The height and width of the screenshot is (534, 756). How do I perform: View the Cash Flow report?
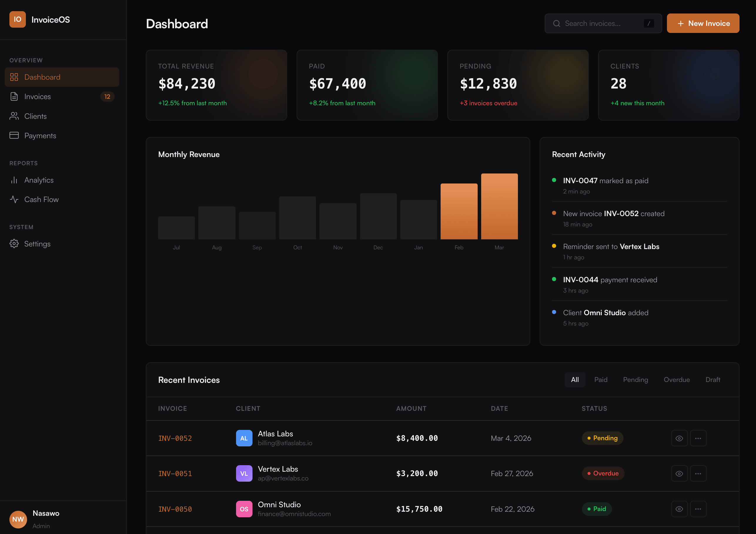click(x=41, y=199)
